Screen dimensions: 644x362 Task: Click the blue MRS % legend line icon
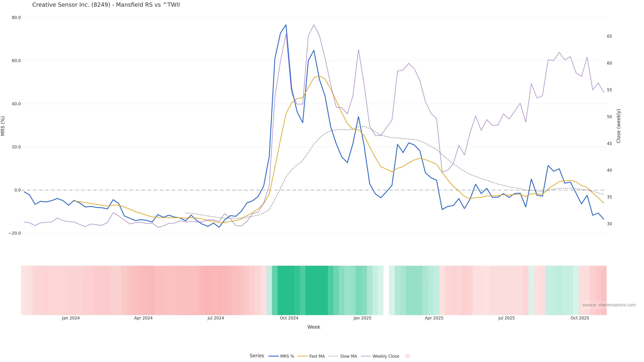[x=274, y=356]
